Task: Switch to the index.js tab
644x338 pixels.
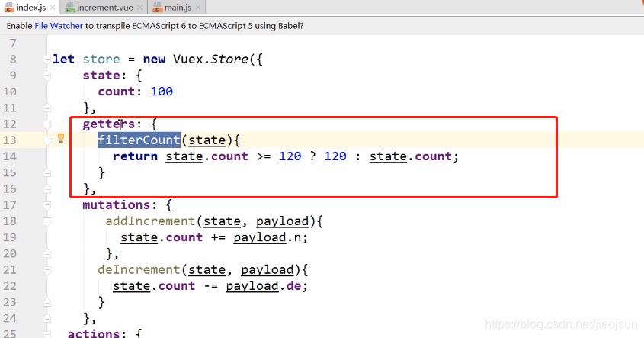Action: point(30,8)
